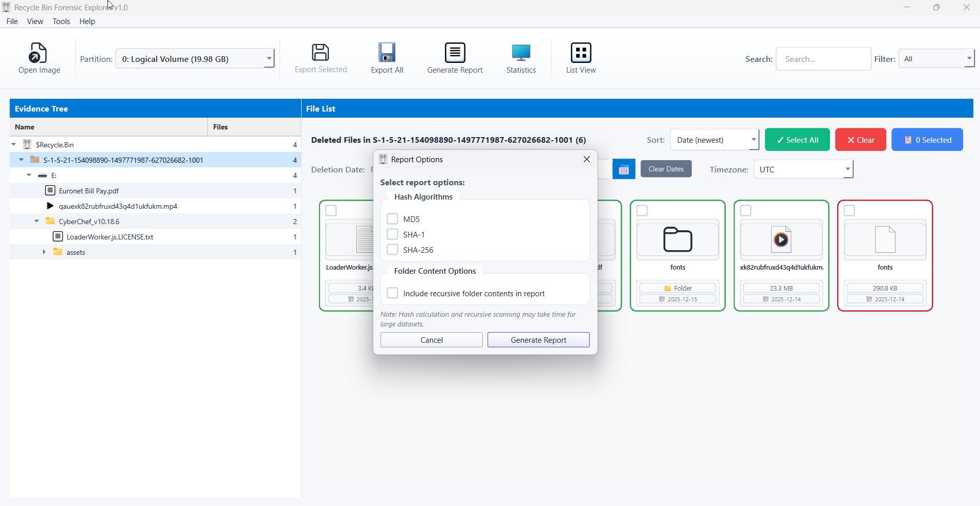Screen dimensions: 980x506
Task: Click the red Clear button
Action: (861, 140)
